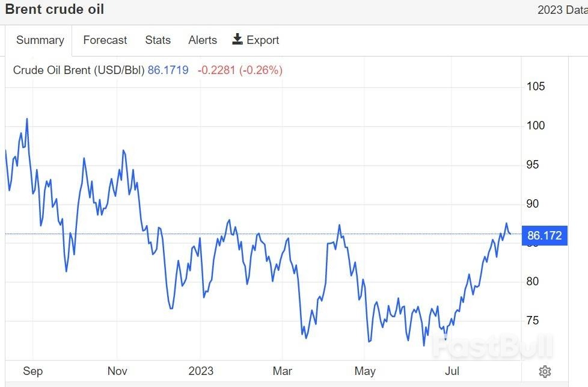Screen dimensions: 588x387
Task: Open chart settings via the gear icon
Action: [545, 371]
